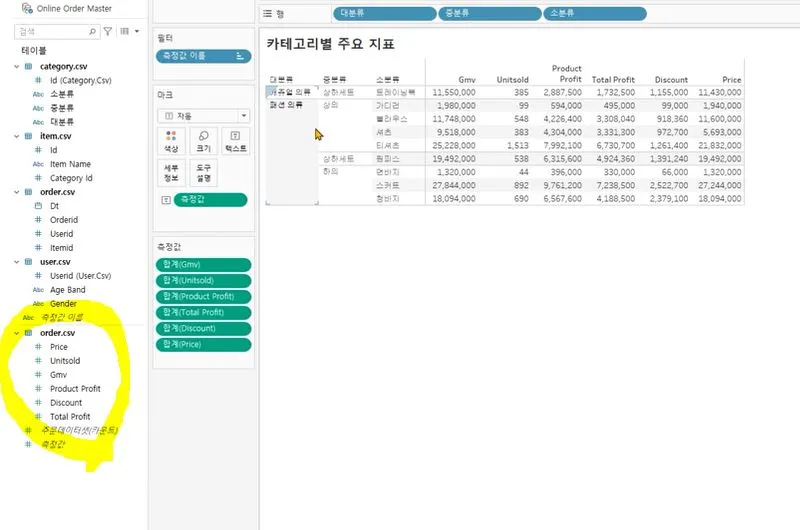Click the item.csv table icon
Viewport: 800px width, 530px height.
coord(29,136)
